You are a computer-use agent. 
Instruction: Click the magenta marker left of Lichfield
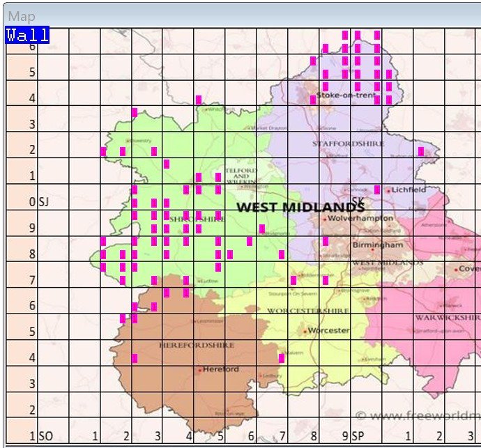377,190
